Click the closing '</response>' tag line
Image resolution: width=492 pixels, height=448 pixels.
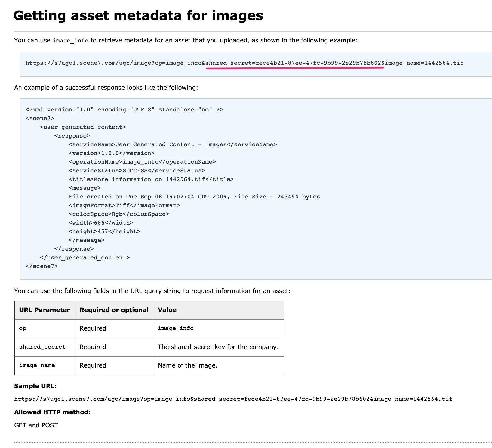(74, 249)
